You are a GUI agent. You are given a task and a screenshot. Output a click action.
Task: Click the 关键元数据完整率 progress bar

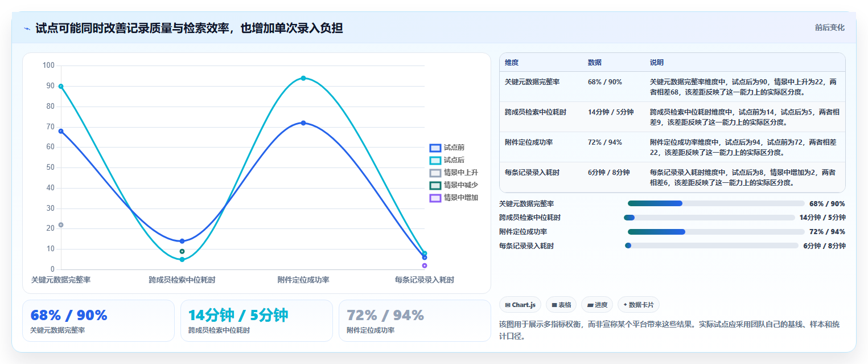click(716, 203)
